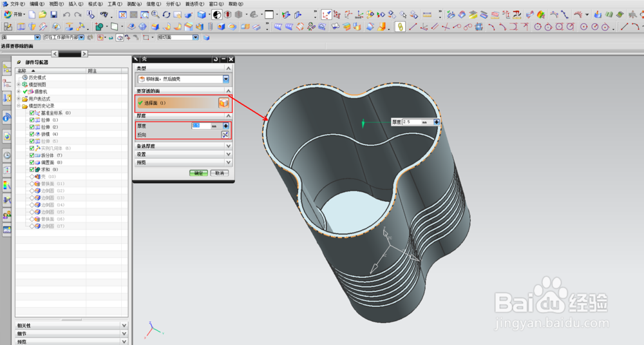Viewport: 644px width, 345px height.
Task: Undo the last operation
Action: coord(66,15)
